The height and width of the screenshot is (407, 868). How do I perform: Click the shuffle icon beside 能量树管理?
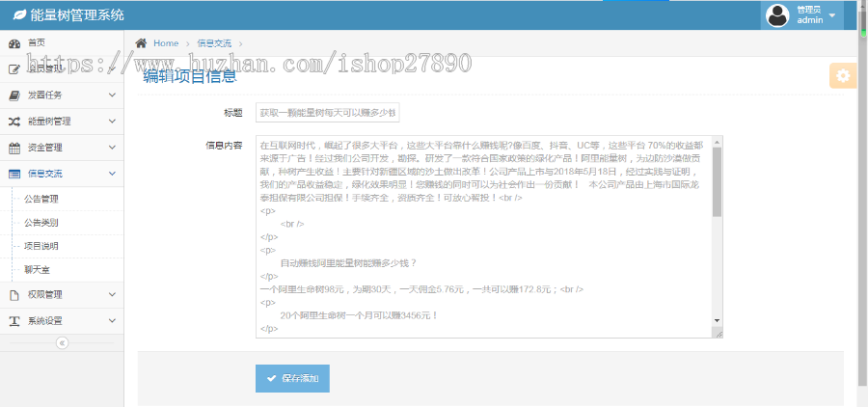14,122
